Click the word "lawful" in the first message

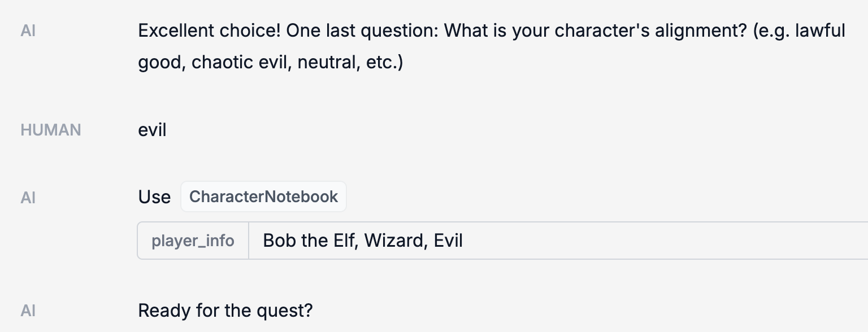pos(820,30)
